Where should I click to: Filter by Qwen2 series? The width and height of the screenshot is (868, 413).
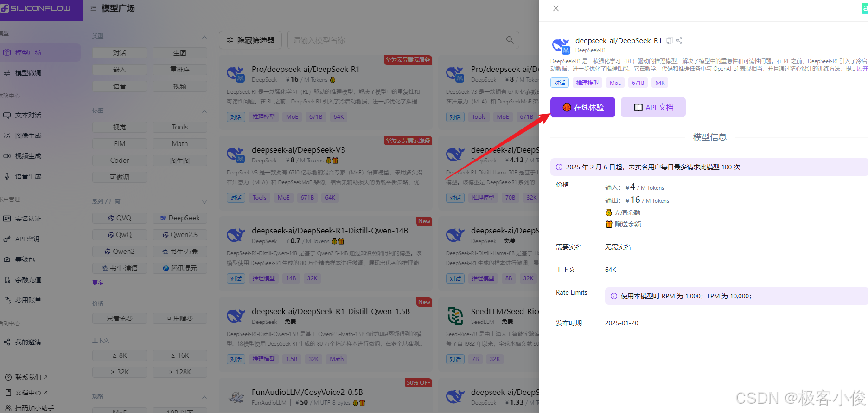(x=120, y=252)
